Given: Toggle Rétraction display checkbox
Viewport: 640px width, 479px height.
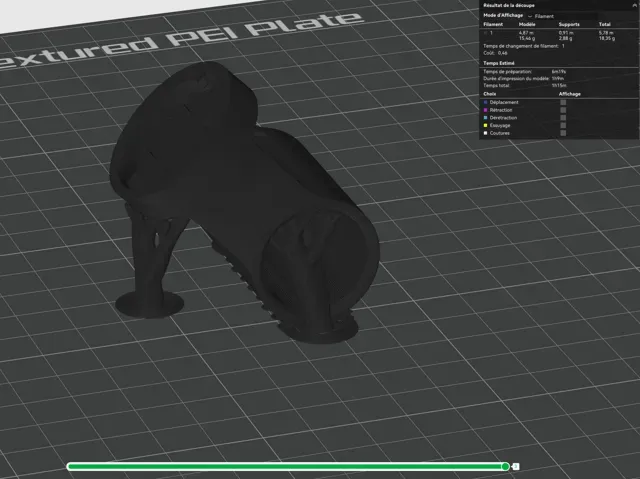Looking at the screenshot, I should pyautogui.click(x=563, y=110).
